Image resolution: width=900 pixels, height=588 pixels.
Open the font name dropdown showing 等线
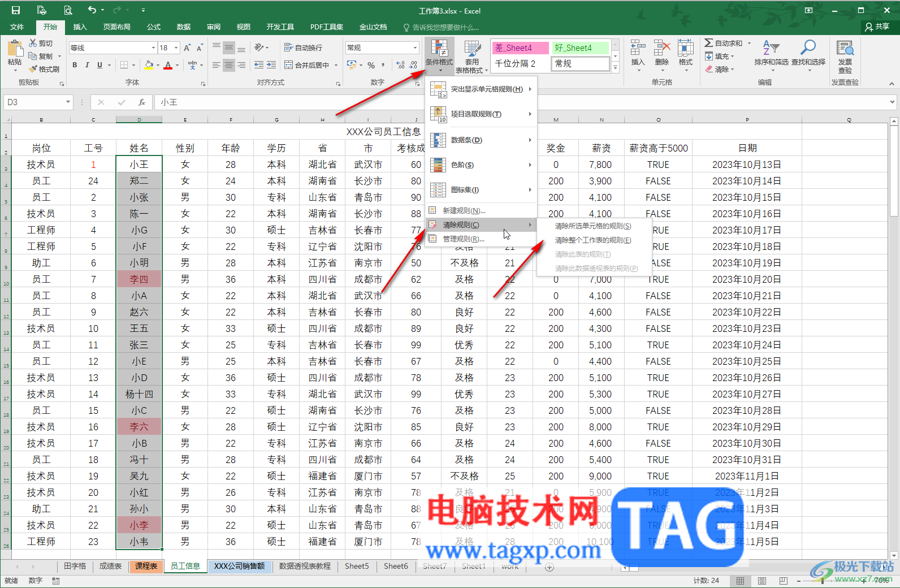(x=153, y=48)
